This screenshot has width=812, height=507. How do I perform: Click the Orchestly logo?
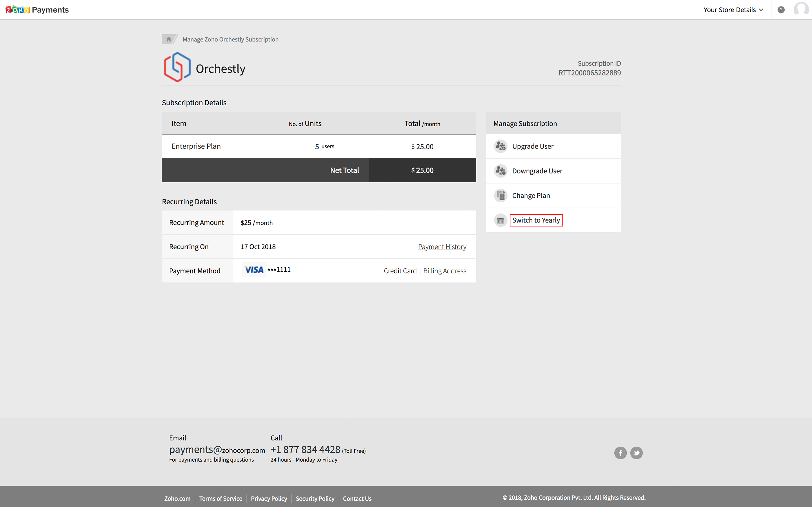177,67
